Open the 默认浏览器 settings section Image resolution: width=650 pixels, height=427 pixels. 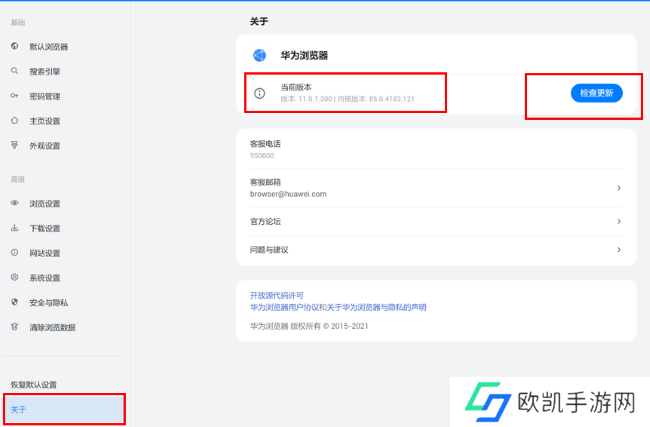[49, 47]
